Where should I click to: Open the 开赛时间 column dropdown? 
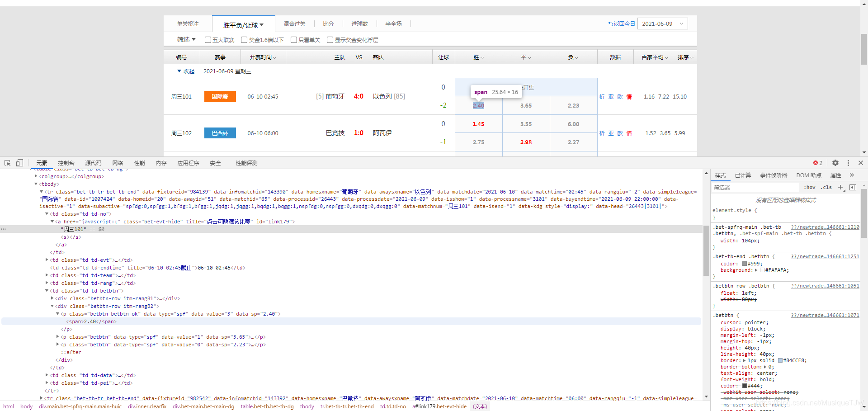point(263,57)
